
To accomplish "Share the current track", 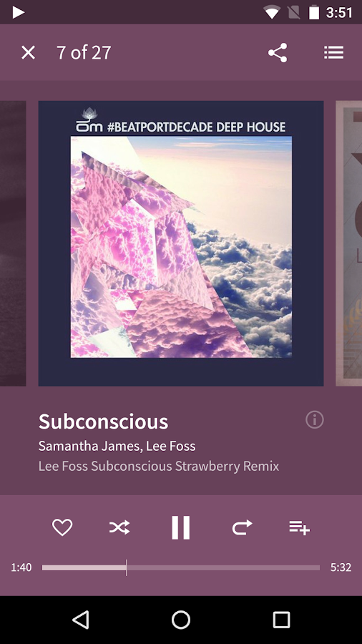I will click(278, 52).
